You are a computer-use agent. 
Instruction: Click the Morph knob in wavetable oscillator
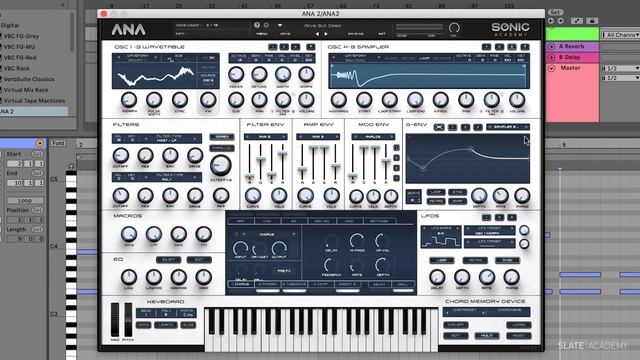(129, 100)
